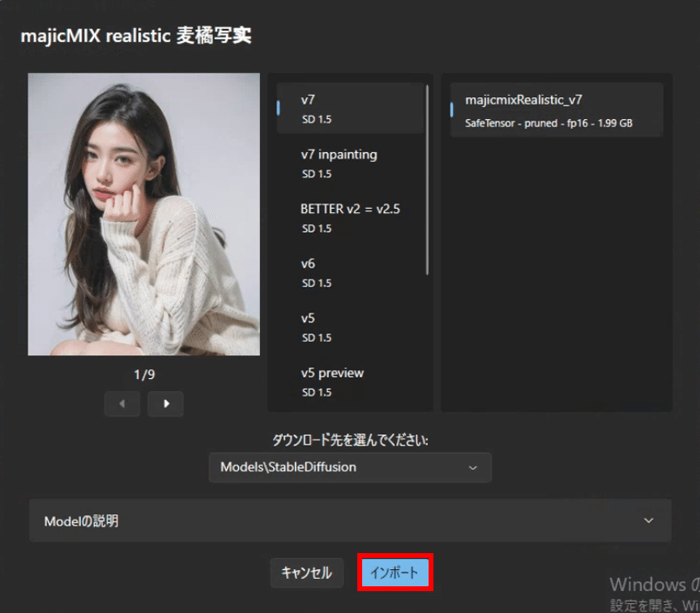Click the SD 1.5 label under v7
The width and height of the screenshot is (700, 613).
click(x=316, y=119)
